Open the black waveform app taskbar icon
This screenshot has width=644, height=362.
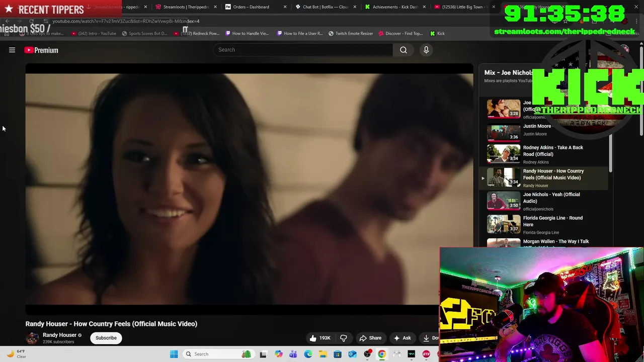click(412, 354)
